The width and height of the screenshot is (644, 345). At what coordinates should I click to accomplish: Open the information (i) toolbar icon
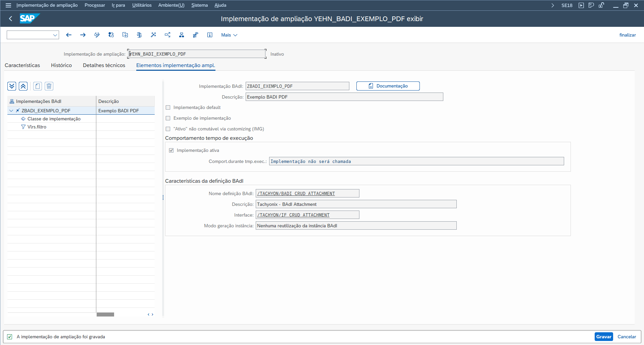pos(210,35)
